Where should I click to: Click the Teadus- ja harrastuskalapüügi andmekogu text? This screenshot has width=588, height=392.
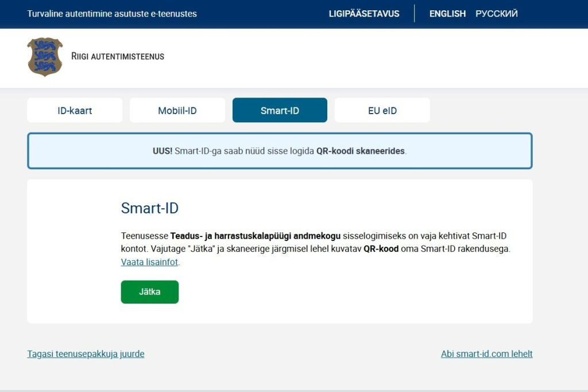coord(256,236)
